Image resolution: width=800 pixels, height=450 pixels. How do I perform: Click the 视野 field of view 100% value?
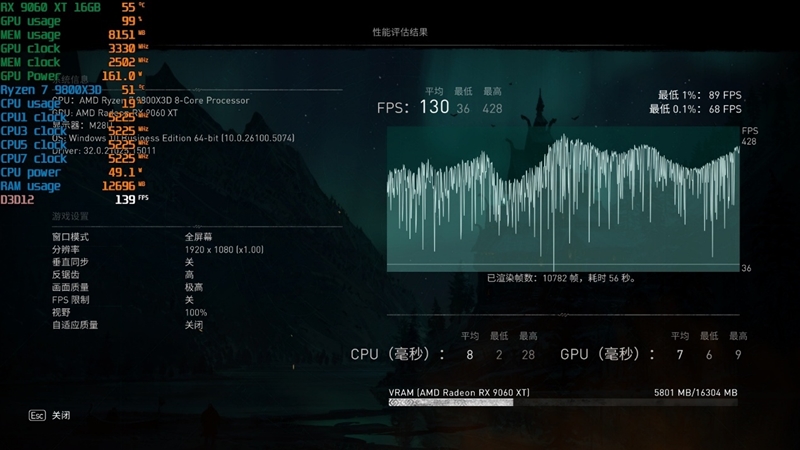click(196, 313)
